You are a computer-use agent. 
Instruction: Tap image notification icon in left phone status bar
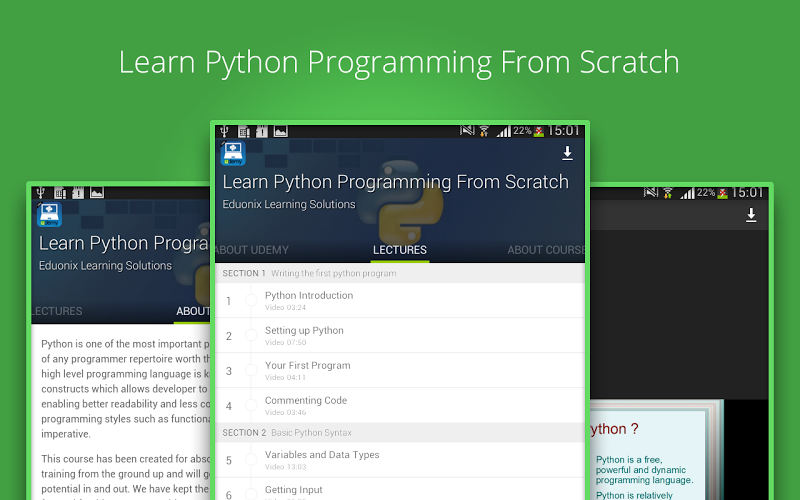point(97,193)
